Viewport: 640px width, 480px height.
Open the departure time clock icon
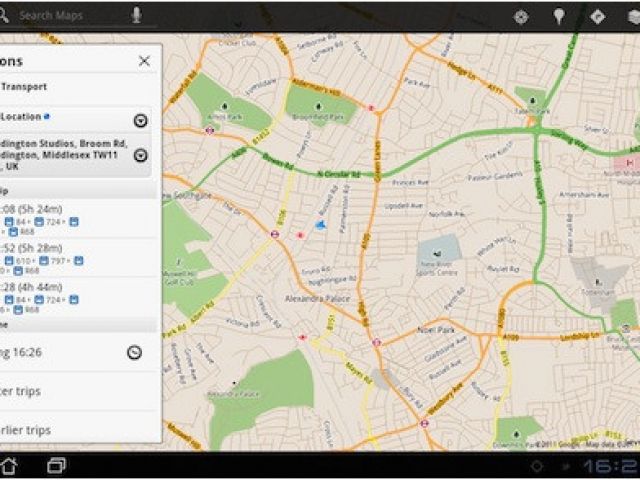click(134, 352)
